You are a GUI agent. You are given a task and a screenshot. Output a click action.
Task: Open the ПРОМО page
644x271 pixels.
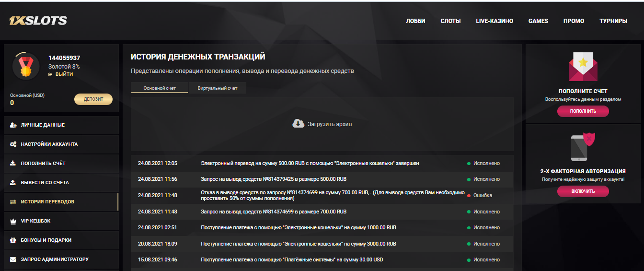tap(574, 21)
